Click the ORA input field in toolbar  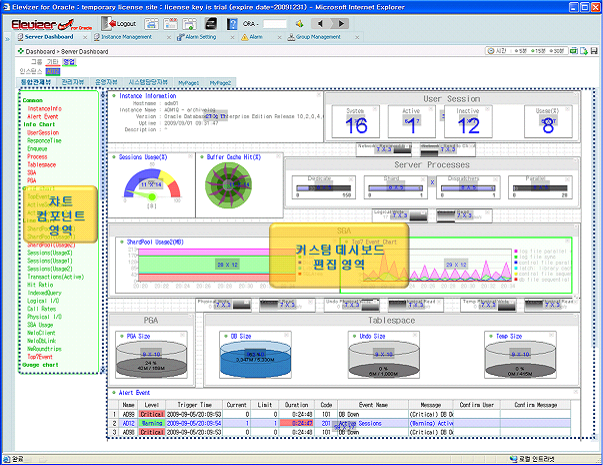(275, 24)
